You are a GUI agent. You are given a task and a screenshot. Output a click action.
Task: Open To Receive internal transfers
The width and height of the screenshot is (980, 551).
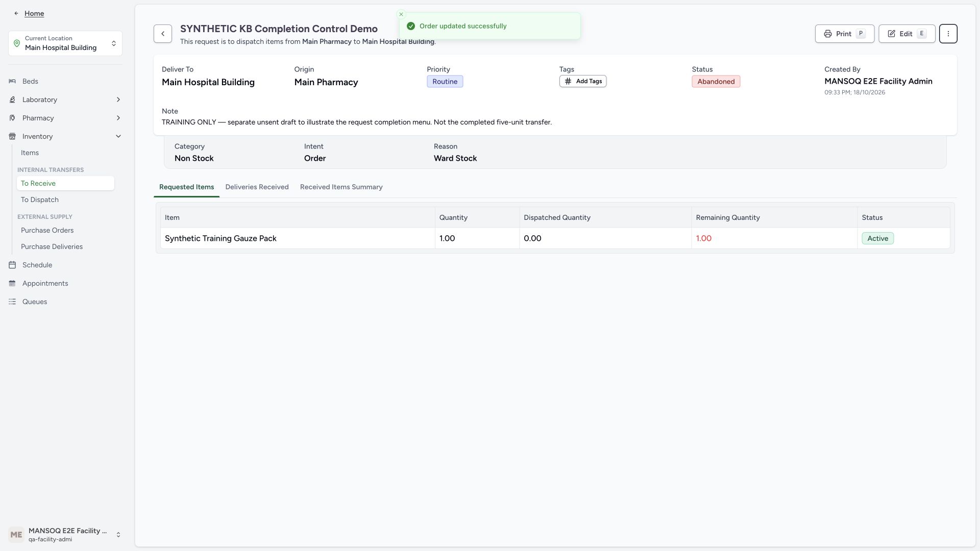65,183
